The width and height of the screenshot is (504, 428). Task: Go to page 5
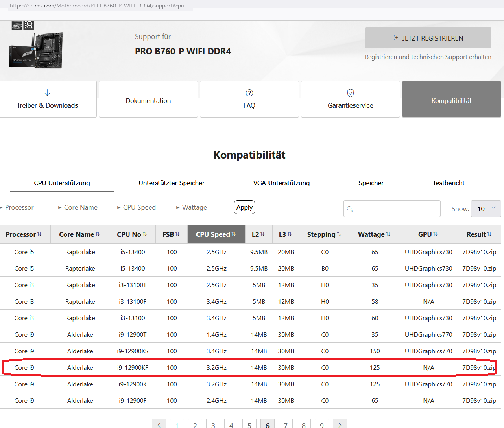(x=249, y=424)
